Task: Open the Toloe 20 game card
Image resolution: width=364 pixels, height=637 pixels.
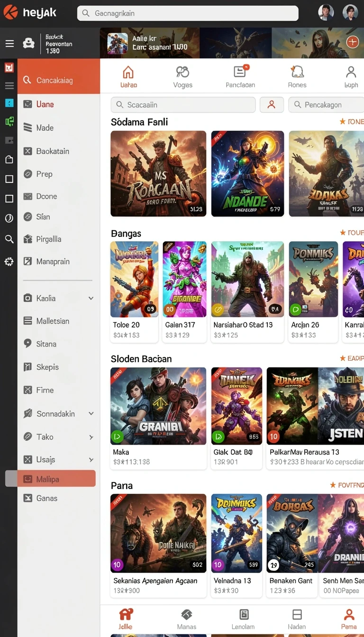Action: click(135, 291)
